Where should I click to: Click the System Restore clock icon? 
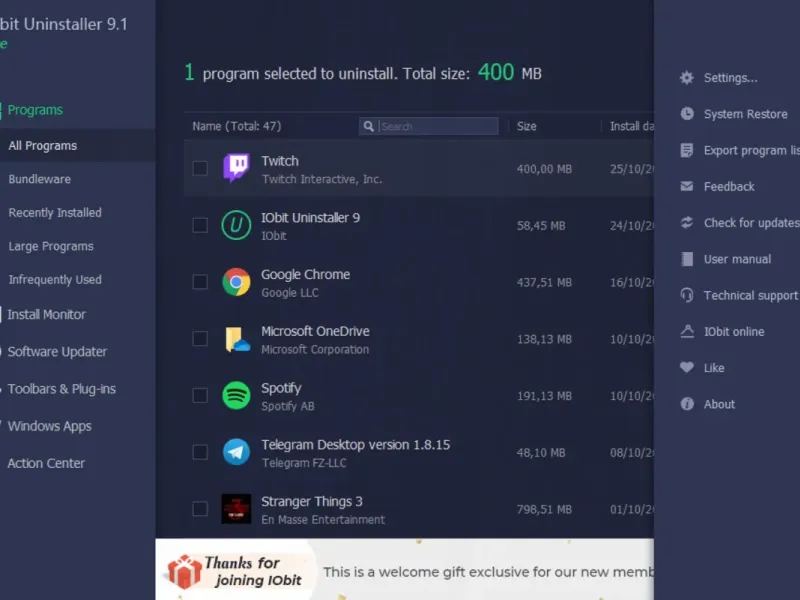[x=687, y=114]
